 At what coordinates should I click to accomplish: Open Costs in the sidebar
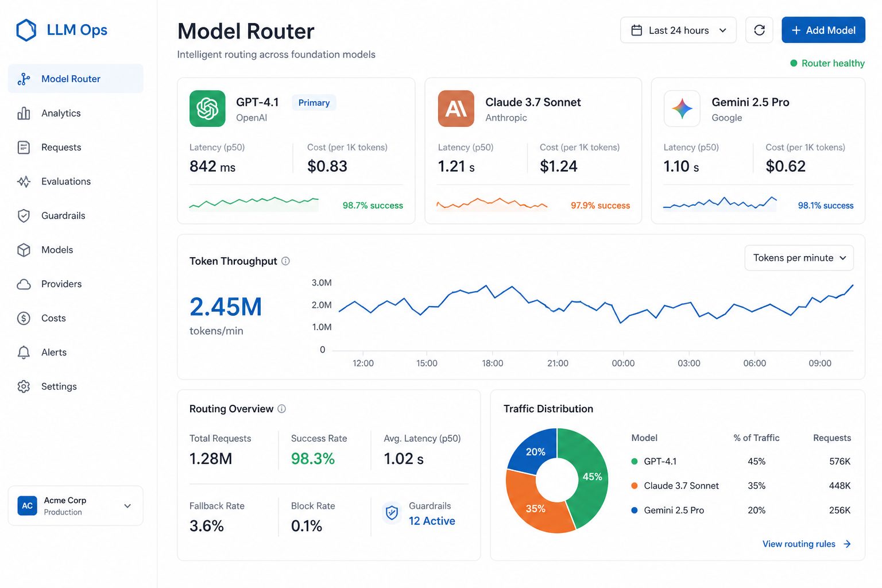point(76,318)
